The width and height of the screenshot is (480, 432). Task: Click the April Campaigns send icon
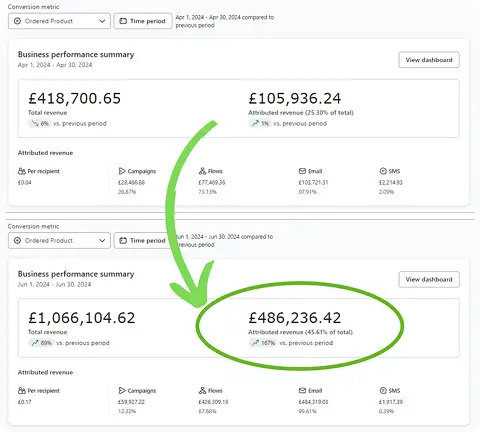pos(122,171)
